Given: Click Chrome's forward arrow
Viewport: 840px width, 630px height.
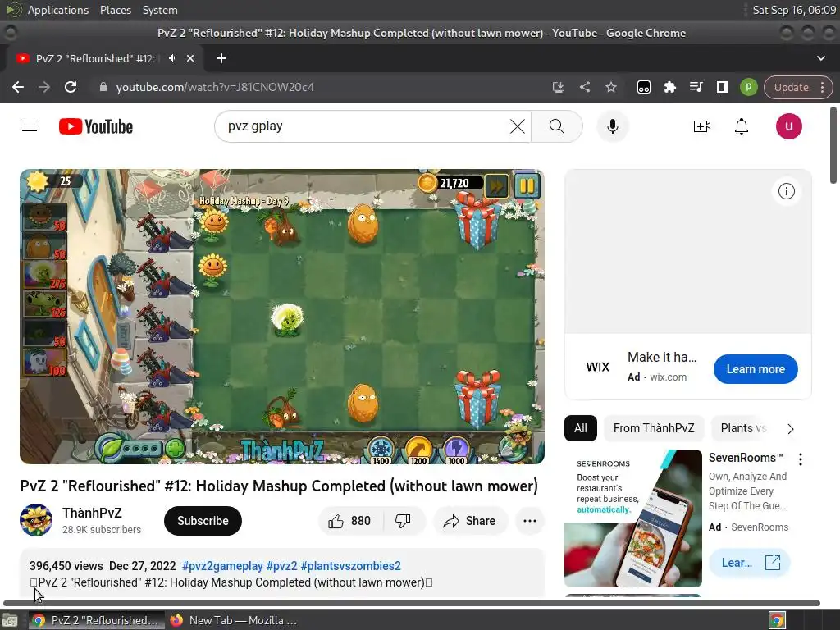Looking at the screenshot, I should point(44,87).
